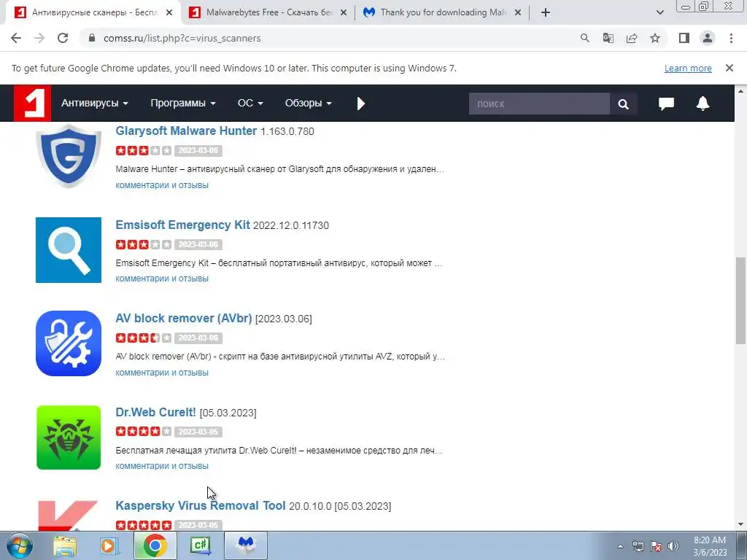Open the Windows Start button
This screenshot has height=560, width=747.
(x=19, y=545)
